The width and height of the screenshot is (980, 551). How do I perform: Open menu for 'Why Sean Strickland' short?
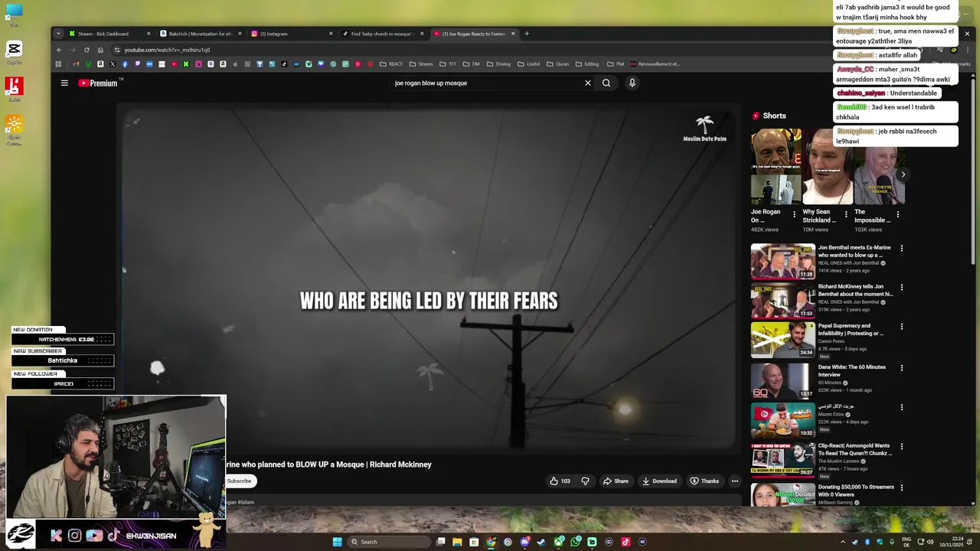click(846, 215)
